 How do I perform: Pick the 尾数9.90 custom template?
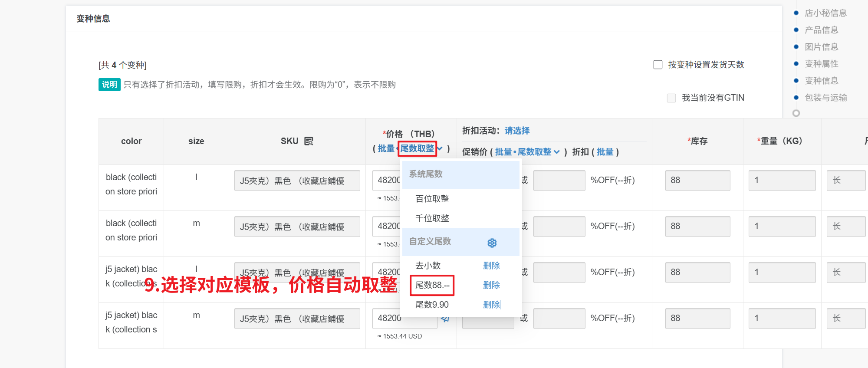tap(432, 305)
